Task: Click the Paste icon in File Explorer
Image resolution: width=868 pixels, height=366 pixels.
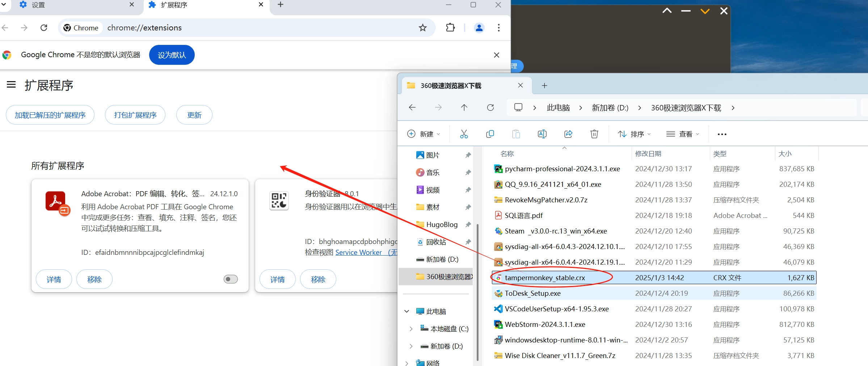Action: [516, 134]
